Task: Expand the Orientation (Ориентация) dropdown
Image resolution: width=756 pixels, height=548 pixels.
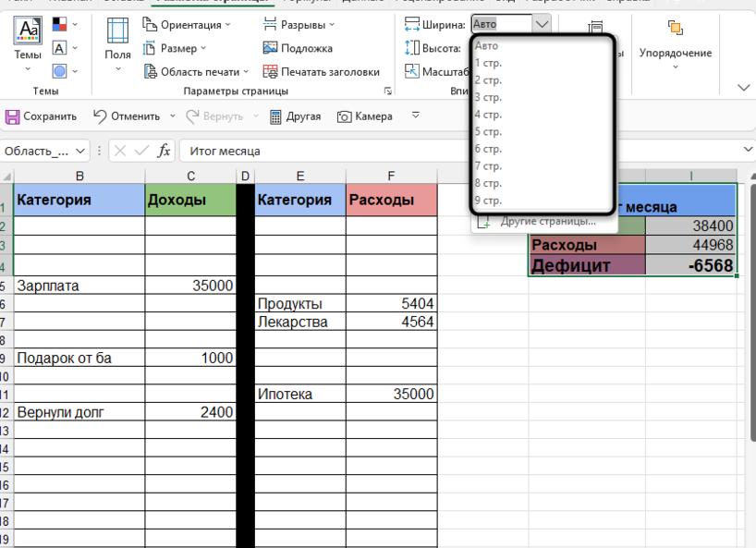Action: pos(188,25)
